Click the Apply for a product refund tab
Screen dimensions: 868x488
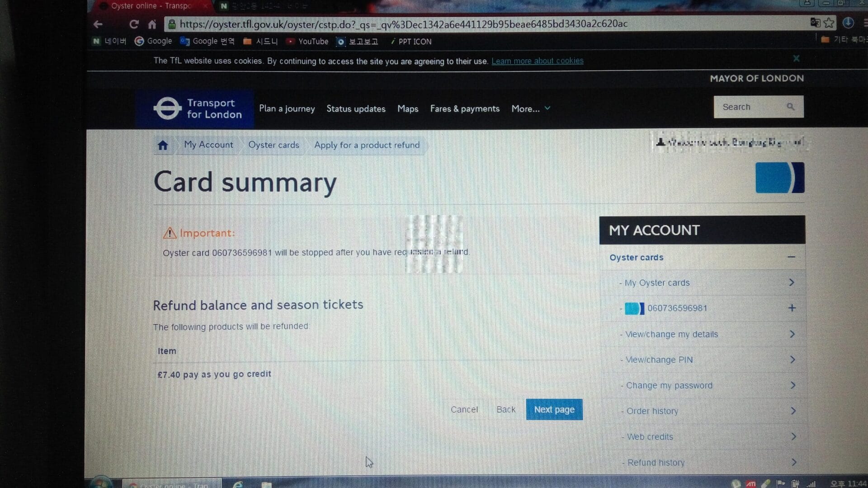point(367,145)
